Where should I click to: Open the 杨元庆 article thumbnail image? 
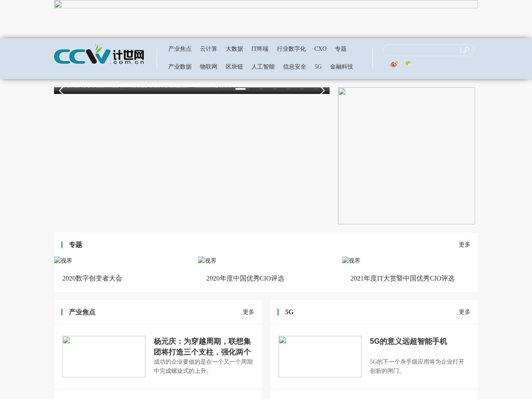coord(104,357)
